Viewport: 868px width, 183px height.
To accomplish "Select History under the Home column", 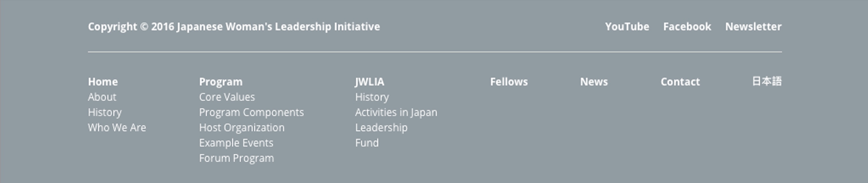I will 104,112.
